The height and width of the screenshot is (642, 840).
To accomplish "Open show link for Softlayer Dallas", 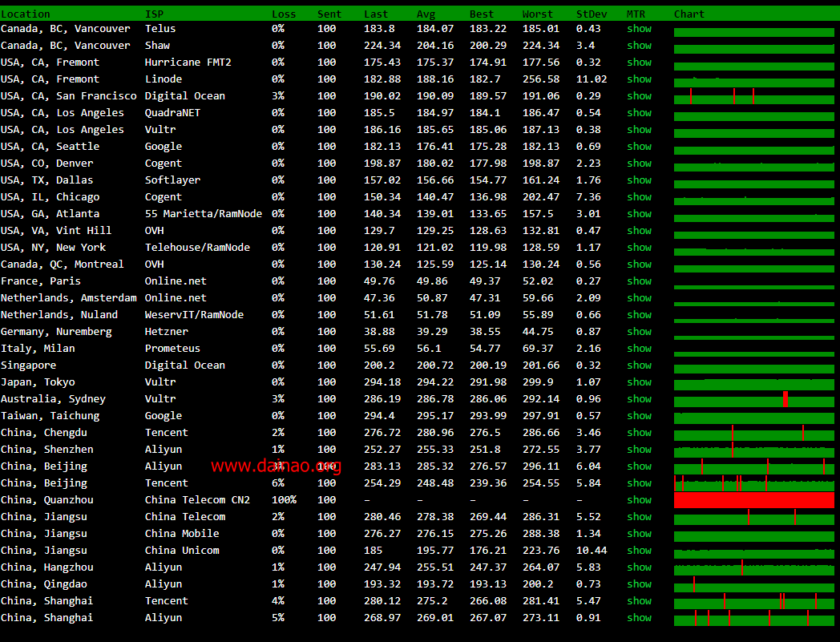I will [x=639, y=180].
